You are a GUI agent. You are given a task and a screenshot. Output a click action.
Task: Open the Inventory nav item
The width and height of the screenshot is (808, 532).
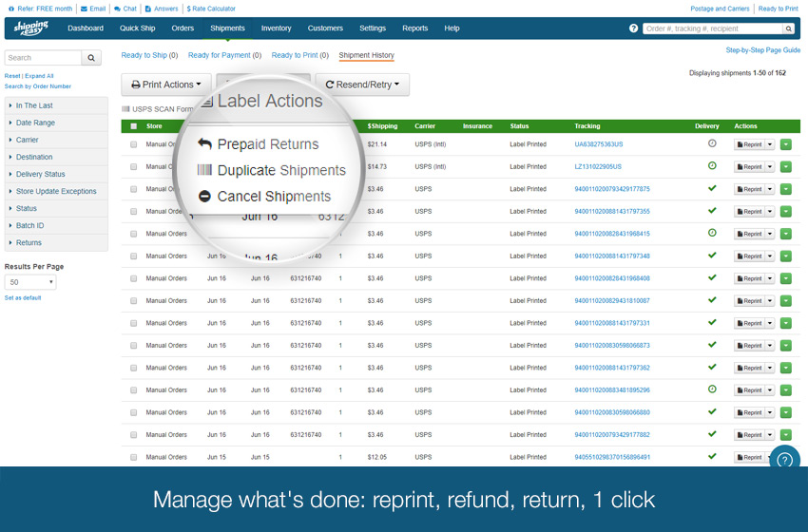276,28
